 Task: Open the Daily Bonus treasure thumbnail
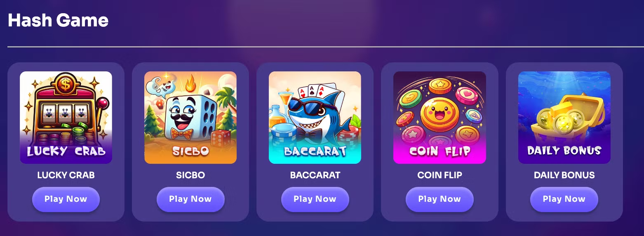(564, 118)
